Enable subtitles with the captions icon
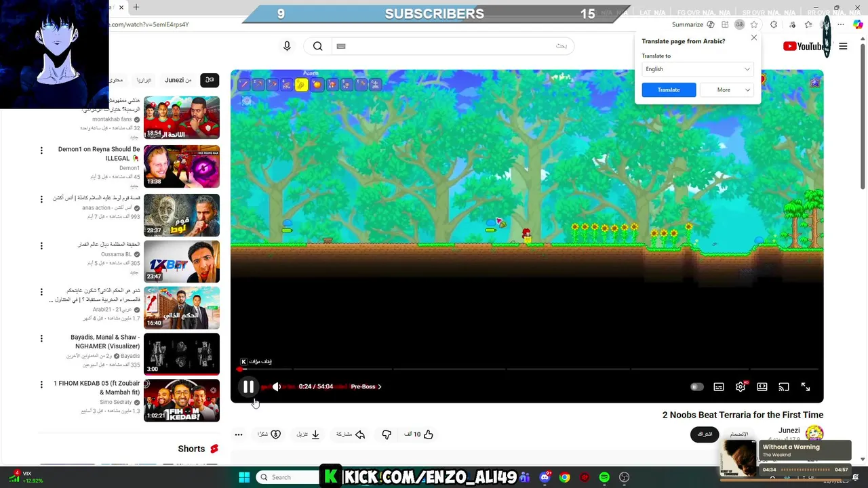The height and width of the screenshot is (488, 868). [x=719, y=387]
